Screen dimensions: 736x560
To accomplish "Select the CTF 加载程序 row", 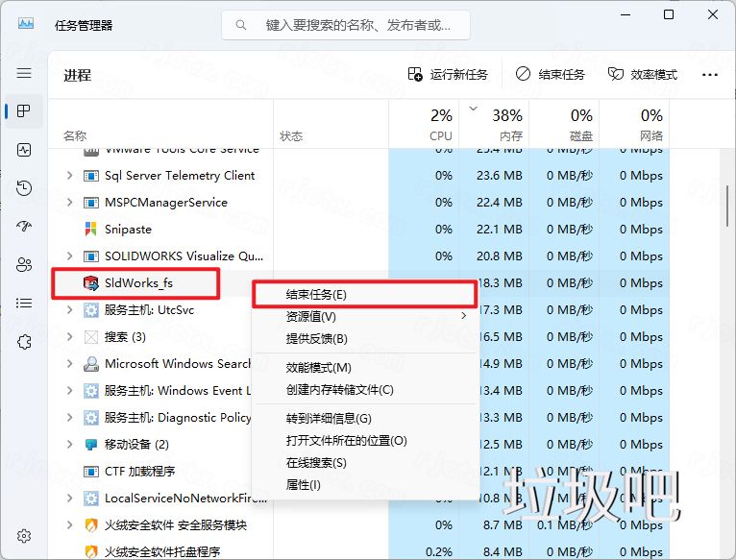I will pos(359,472).
